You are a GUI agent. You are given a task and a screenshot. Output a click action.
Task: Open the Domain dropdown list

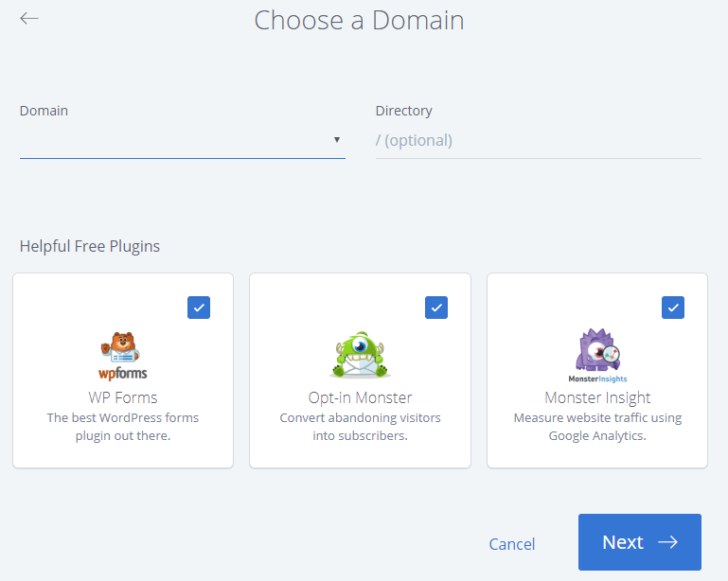click(183, 140)
